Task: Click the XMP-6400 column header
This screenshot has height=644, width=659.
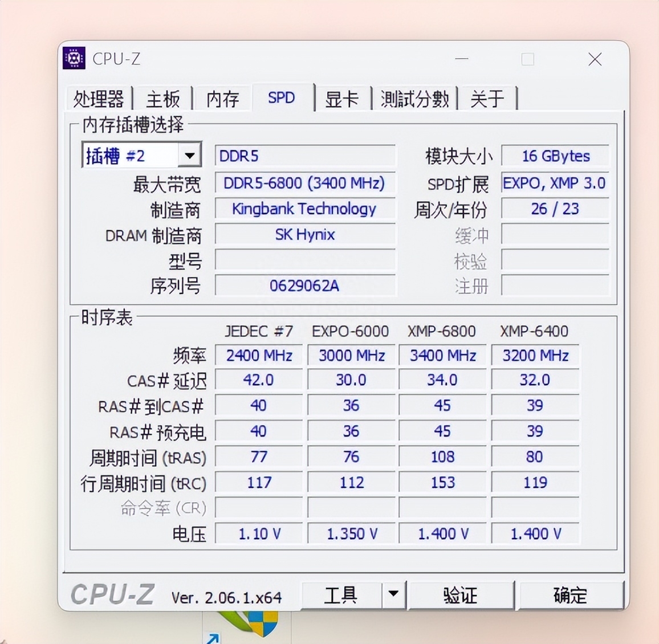Action: (534, 332)
